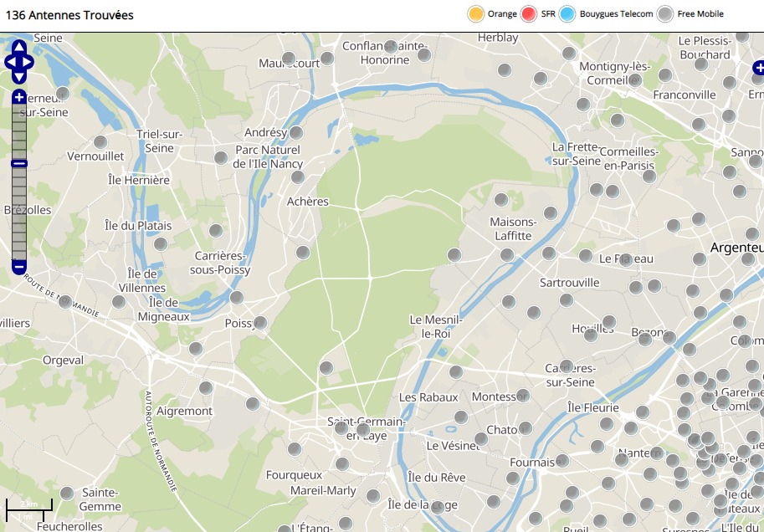Click the antenna marker beside Aigremont

click(x=206, y=387)
